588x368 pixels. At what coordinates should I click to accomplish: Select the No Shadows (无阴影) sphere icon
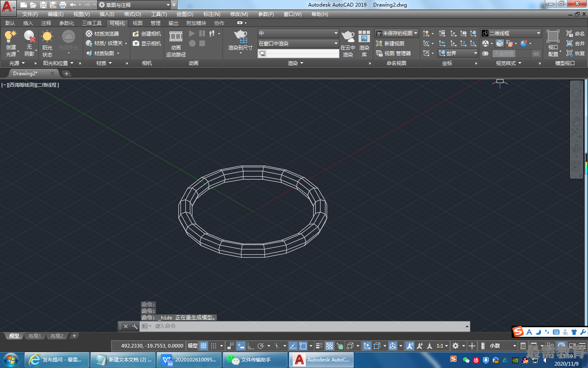click(x=29, y=36)
